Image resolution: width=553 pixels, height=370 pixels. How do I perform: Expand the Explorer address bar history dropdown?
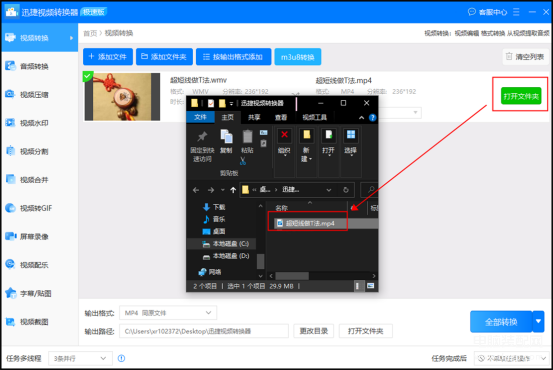tap(329, 190)
